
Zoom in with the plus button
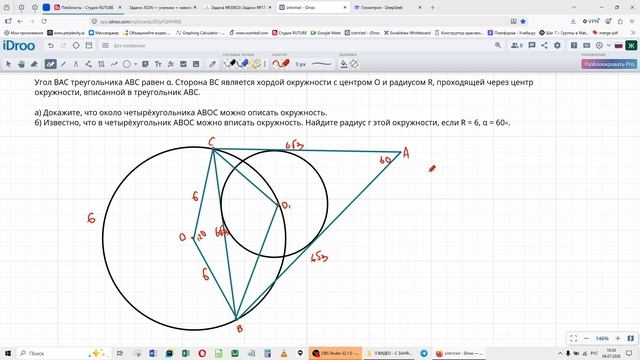(x=618, y=338)
